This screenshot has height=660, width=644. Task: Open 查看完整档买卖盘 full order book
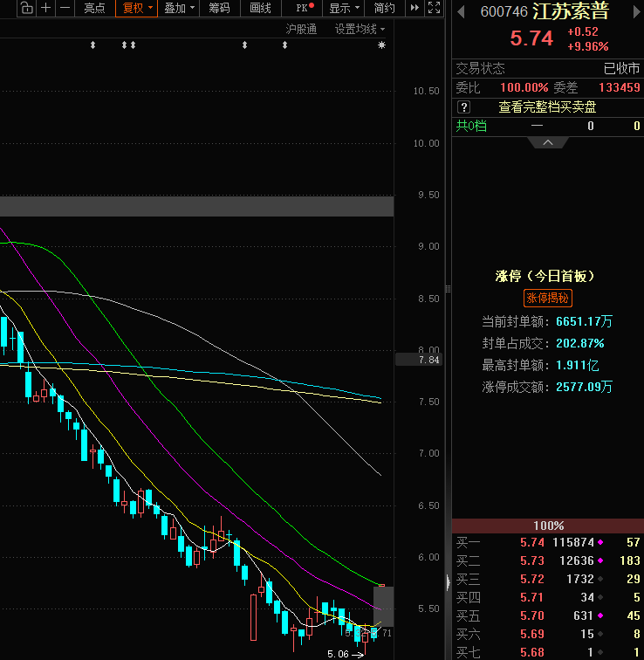click(547, 107)
